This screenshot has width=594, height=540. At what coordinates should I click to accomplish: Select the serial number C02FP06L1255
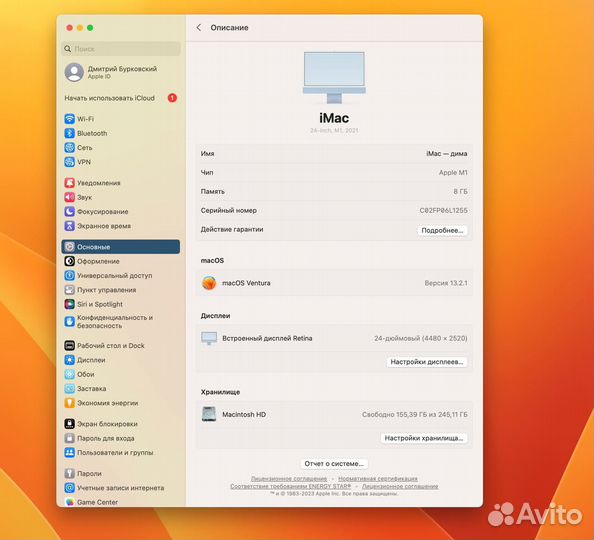(x=443, y=210)
